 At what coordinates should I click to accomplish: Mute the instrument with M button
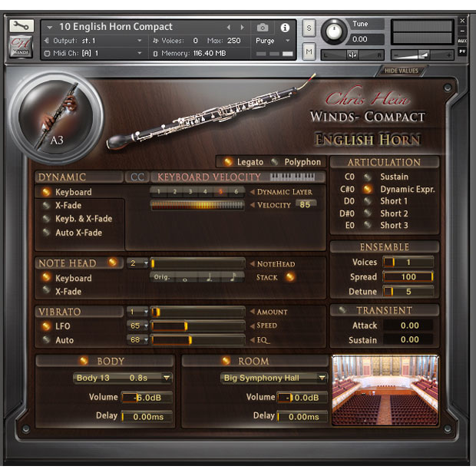[x=309, y=51]
